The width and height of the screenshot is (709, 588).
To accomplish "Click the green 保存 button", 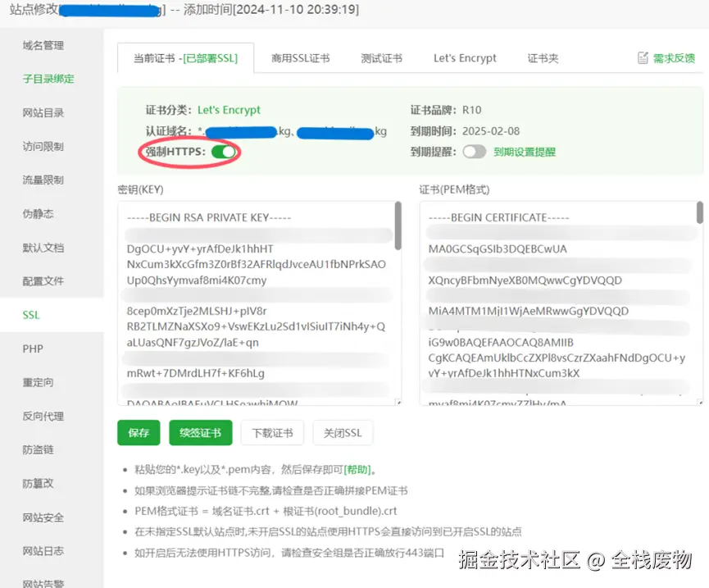I will pos(139,433).
